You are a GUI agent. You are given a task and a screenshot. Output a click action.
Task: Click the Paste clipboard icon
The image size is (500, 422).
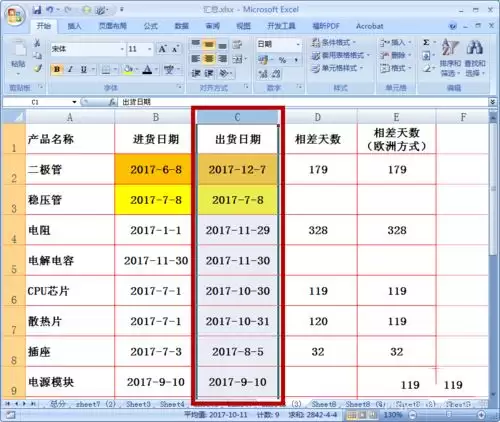(x=18, y=49)
